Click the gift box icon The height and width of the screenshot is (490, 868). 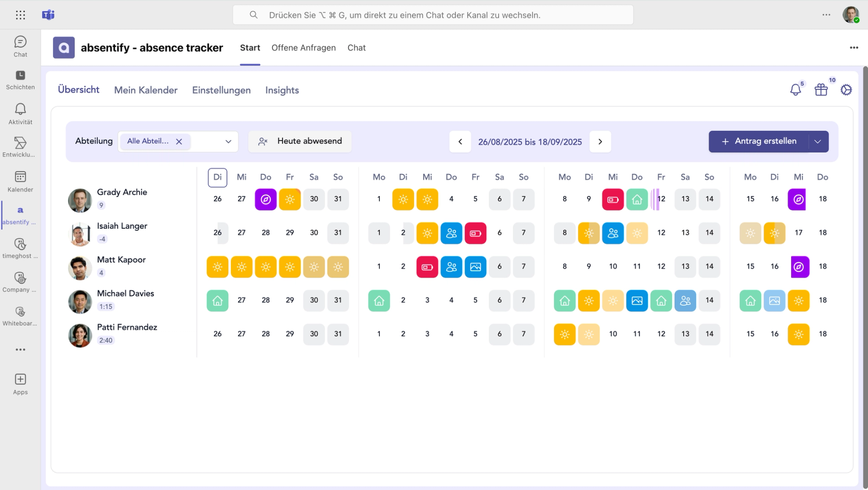[821, 90]
